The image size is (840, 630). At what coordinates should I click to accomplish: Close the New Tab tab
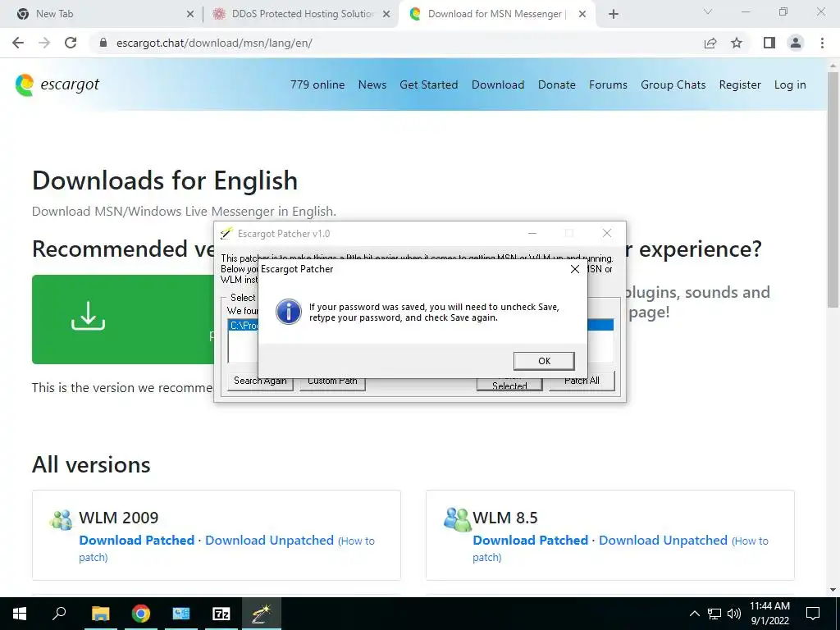190,15
